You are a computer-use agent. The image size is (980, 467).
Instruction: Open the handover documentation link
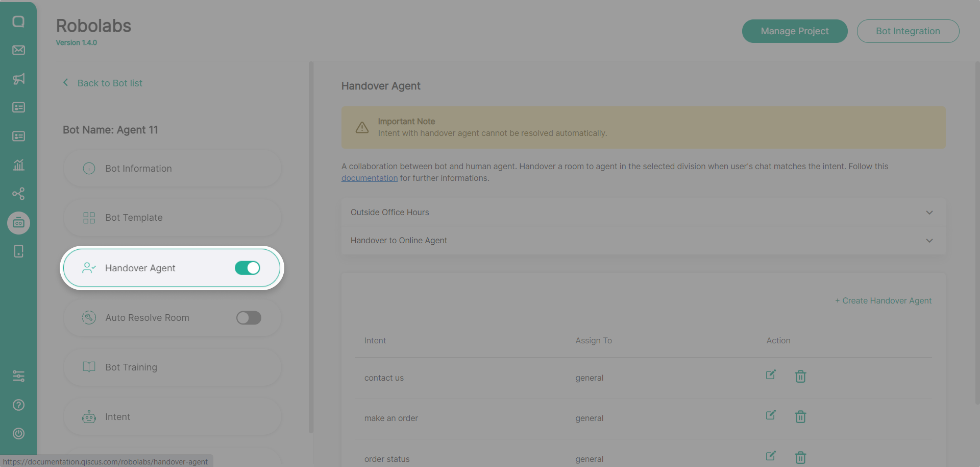tap(369, 178)
